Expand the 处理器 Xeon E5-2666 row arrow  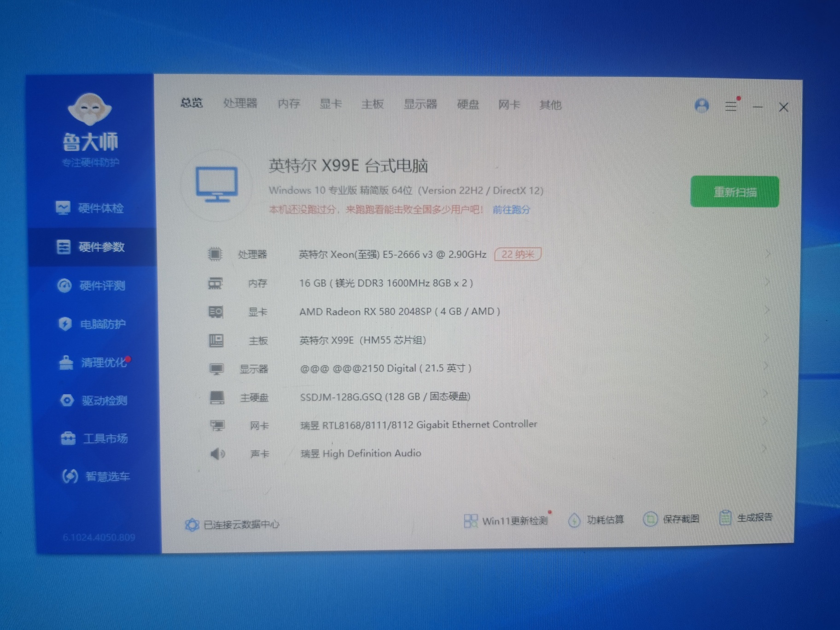point(767,254)
